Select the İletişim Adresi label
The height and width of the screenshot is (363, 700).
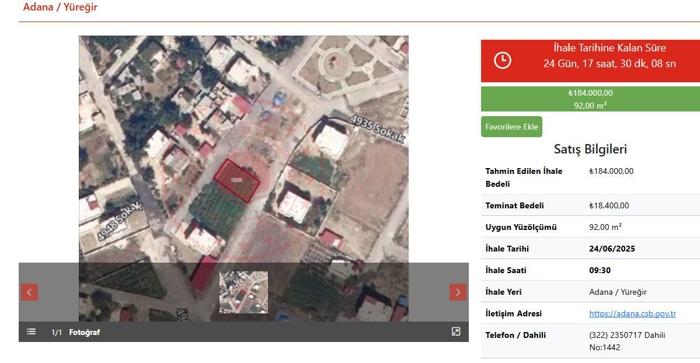pos(513,313)
